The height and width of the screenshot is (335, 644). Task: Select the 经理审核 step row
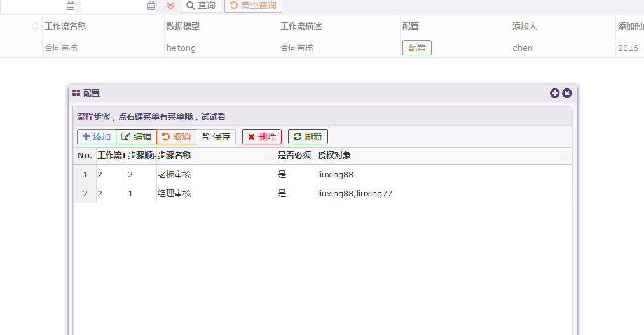(x=174, y=194)
